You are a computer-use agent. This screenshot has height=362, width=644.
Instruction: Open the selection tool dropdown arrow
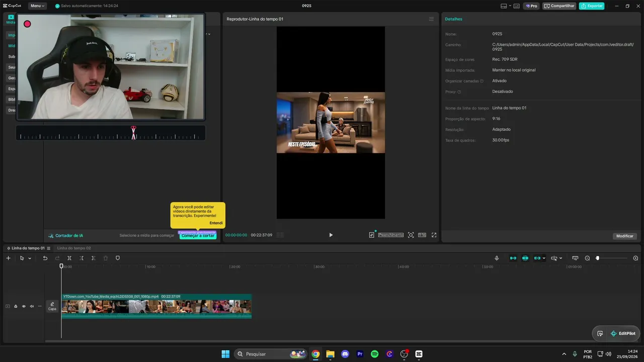pyautogui.click(x=30, y=258)
